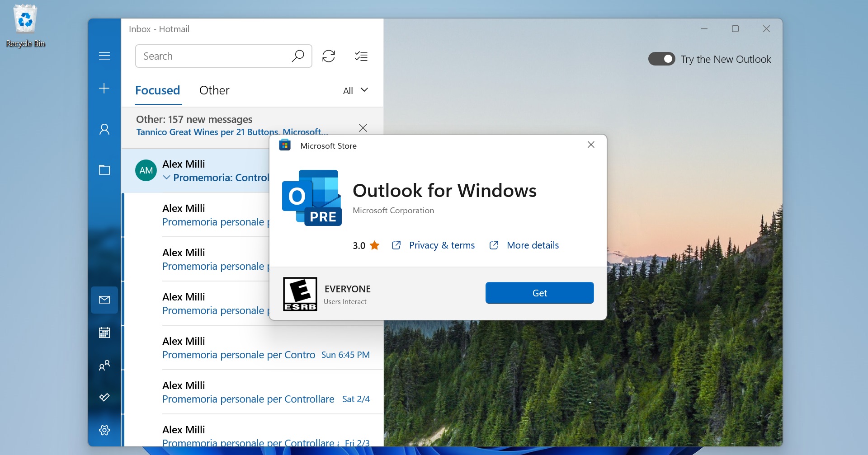This screenshot has width=868, height=455.
Task: Open Settings gear icon in Mail
Action: point(104,430)
